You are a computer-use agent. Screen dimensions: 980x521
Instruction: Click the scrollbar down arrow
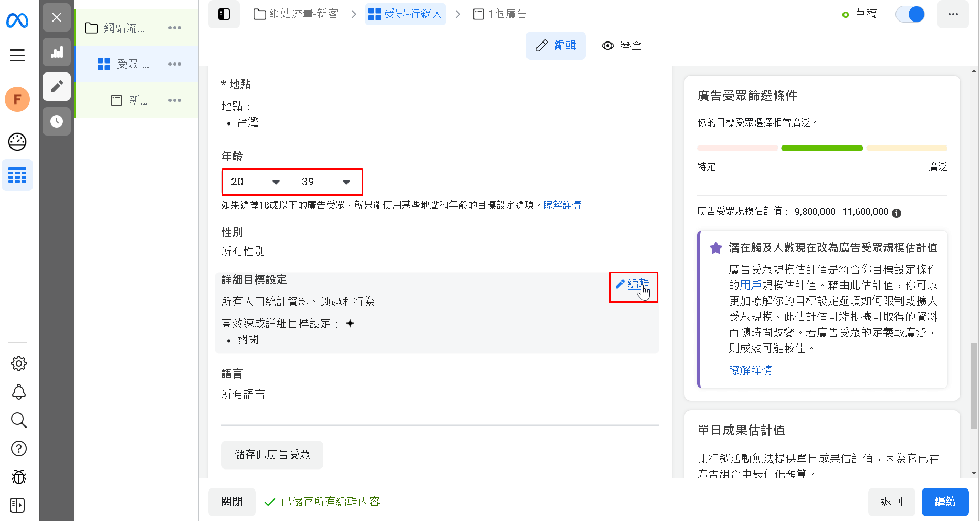point(974,473)
